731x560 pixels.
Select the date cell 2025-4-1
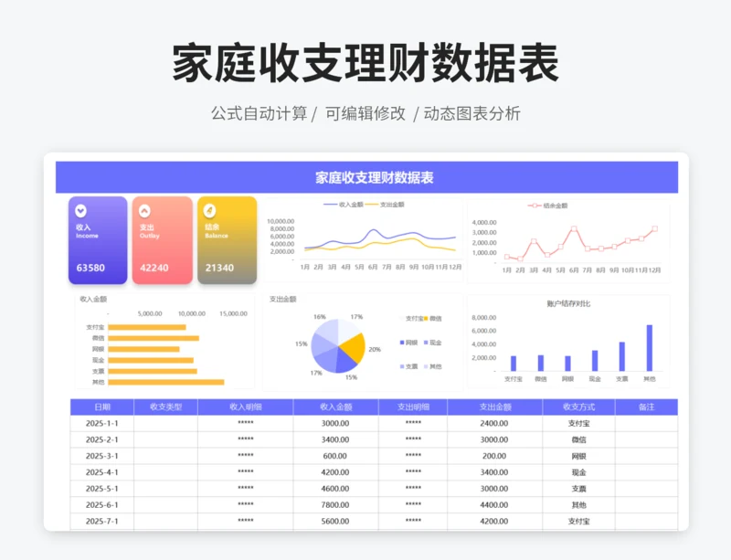point(102,472)
